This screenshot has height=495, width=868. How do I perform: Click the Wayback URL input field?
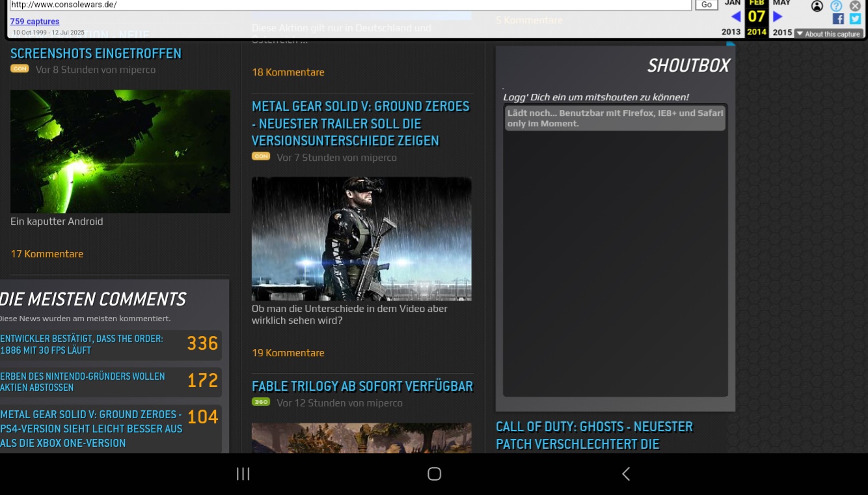coord(350,5)
